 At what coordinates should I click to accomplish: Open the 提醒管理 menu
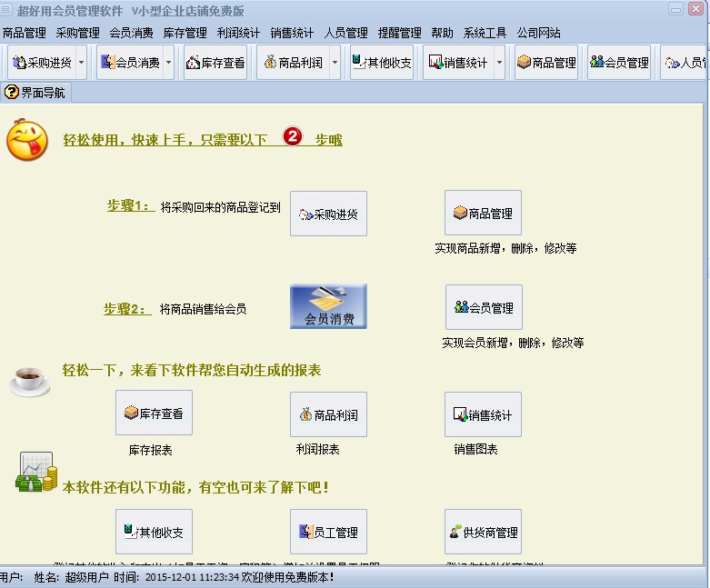(400, 33)
